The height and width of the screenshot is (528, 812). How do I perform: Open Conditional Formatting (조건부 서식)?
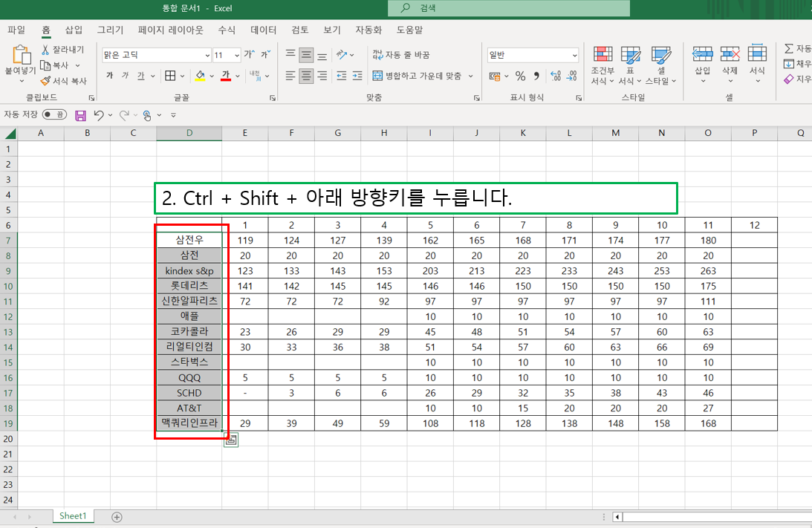pos(602,65)
